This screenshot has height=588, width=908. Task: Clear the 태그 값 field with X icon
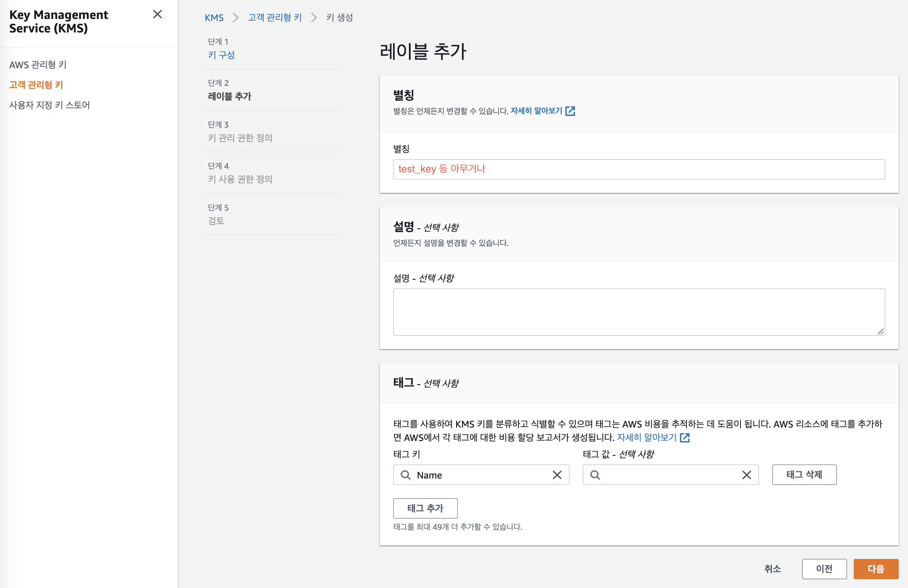746,475
